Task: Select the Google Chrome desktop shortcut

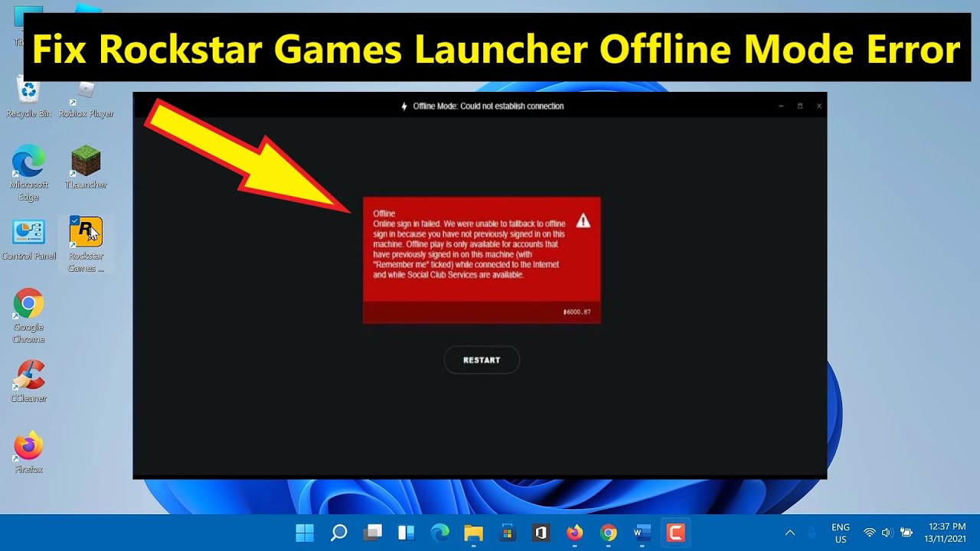Action: tap(28, 316)
